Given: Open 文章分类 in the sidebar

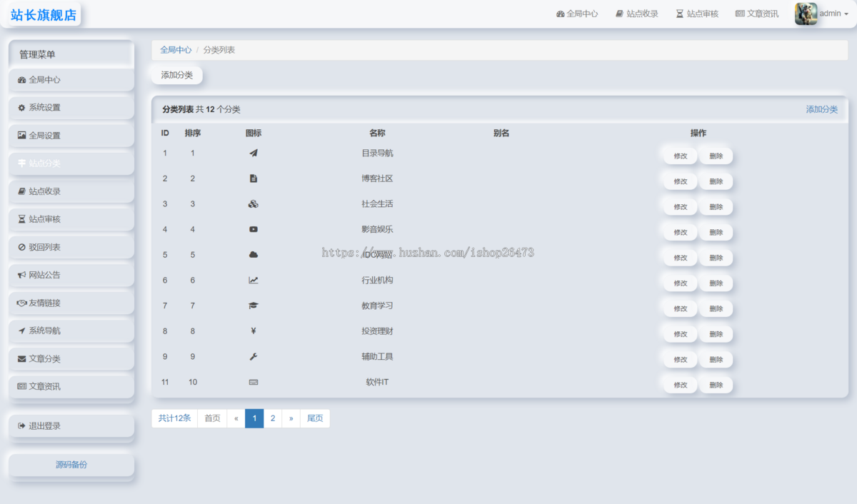Looking at the screenshot, I should (x=71, y=358).
